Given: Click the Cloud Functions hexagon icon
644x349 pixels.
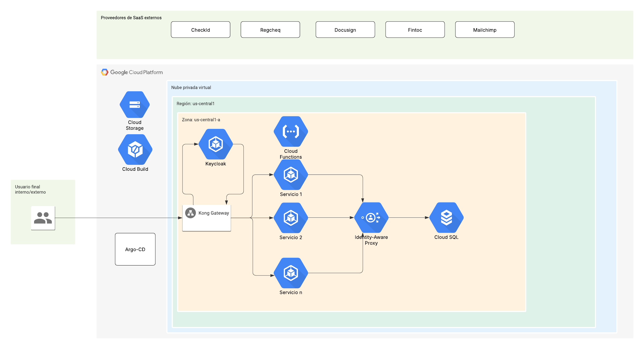Looking at the screenshot, I should tap(291, 132).
